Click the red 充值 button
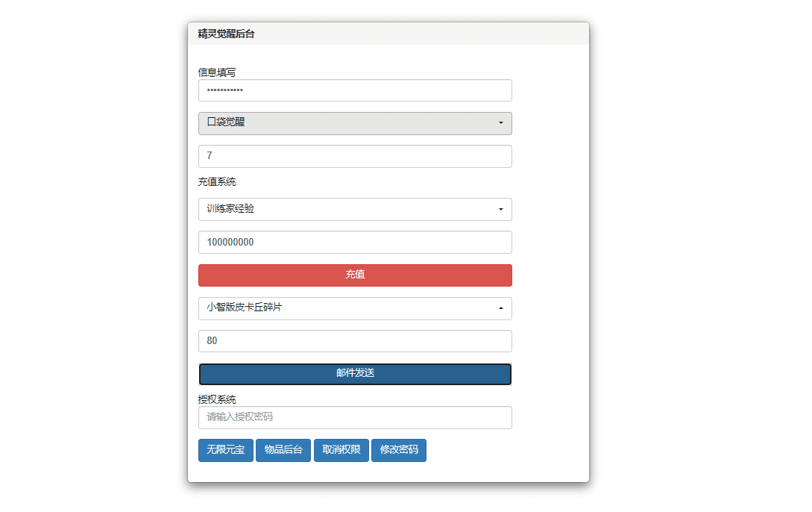The height and width of the screenshot is (512, 812). click(x=355, y=275)
